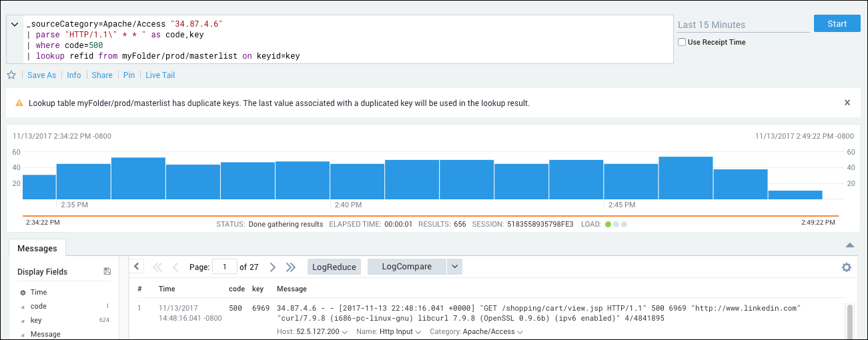868x340 pixels.
Task: Click the settings gear icon in results
Action: pos(847,267)
